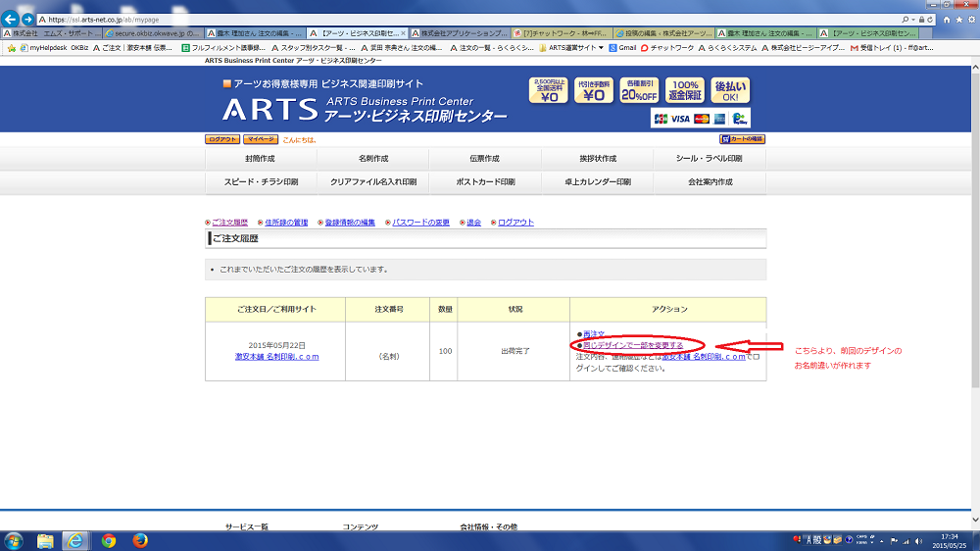Viewport: 980px width, 551px height.
Task: Click the add-to-favorites-bar star icon
Action: [11, 47]
